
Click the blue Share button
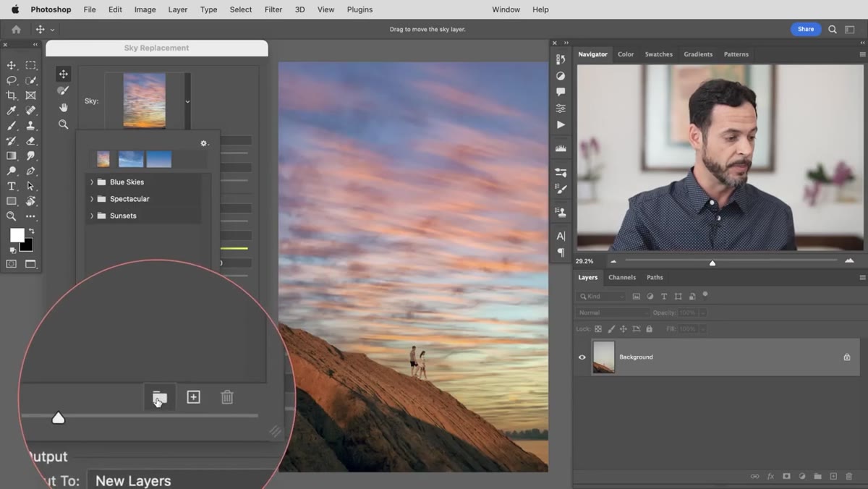point(806,29)
